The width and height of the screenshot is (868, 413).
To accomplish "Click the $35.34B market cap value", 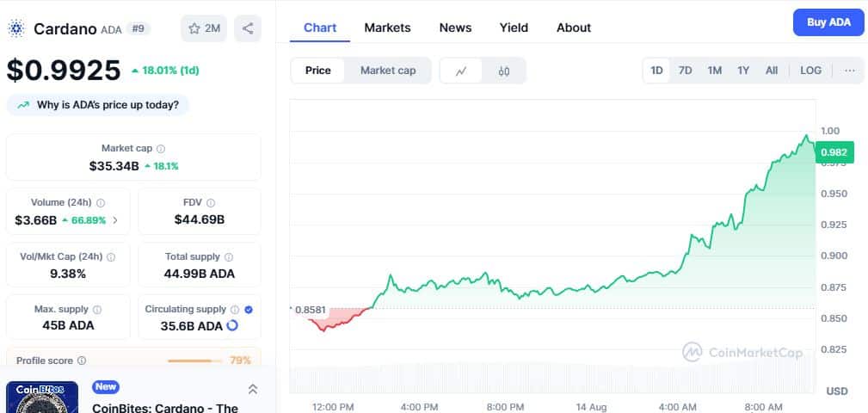I will point(114,166).
